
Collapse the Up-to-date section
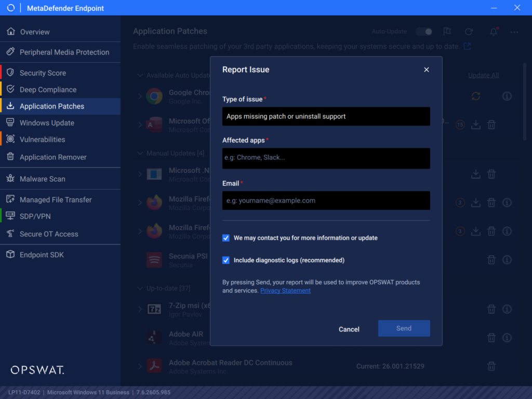tap(140, 288)
